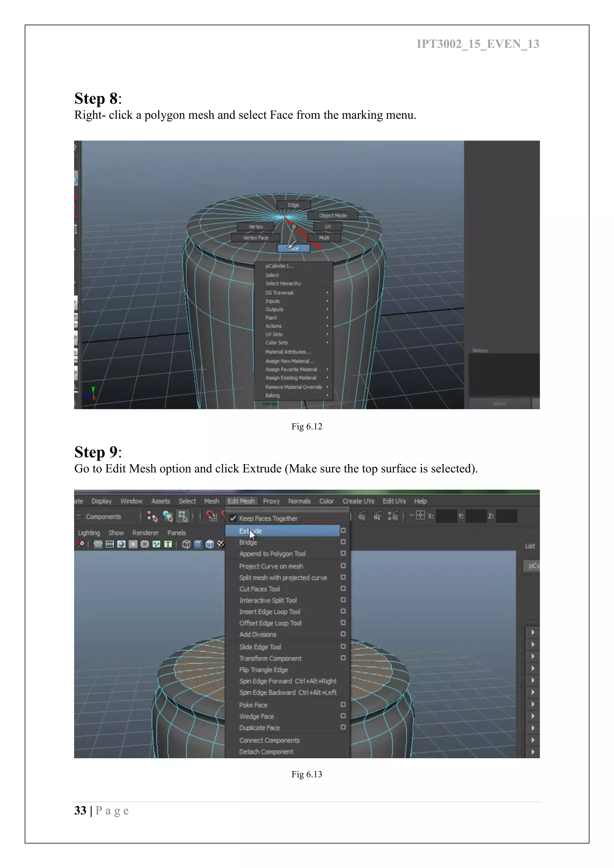Click the blue sphere icon in panel toolbar
Image resolution: width=614 pixels, height=868 pixels.
(x=121, y=544)
